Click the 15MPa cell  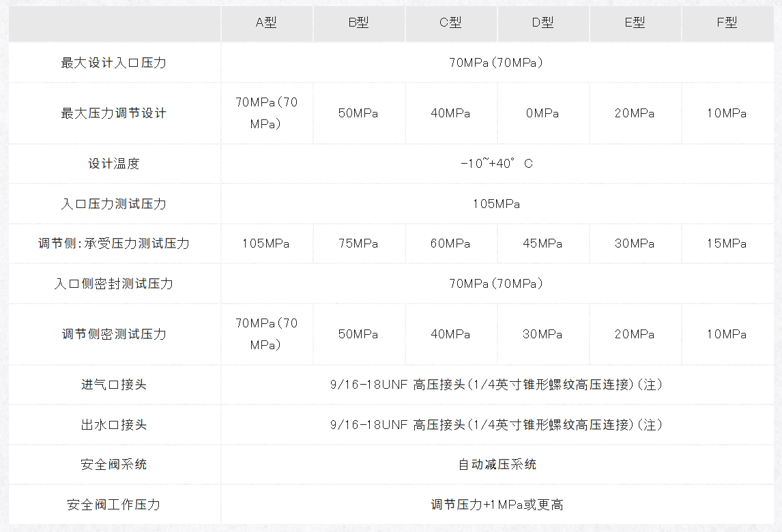[727, 243]
